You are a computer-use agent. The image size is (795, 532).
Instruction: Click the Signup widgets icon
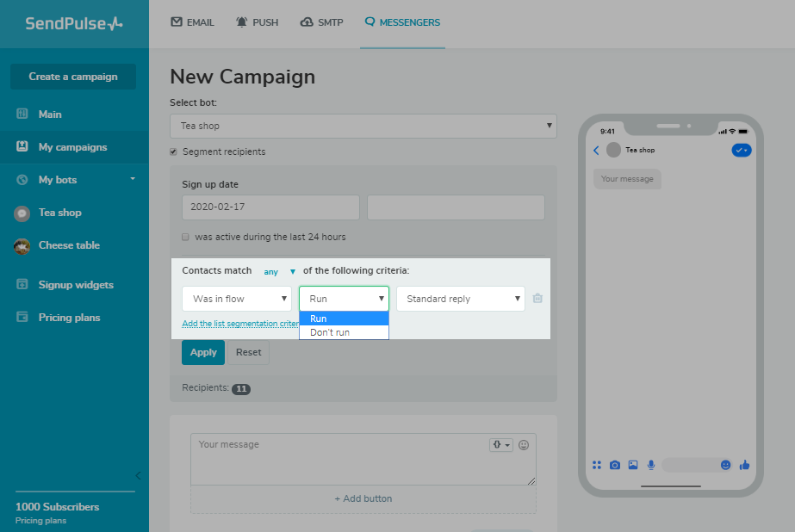(x=22, y=284)
